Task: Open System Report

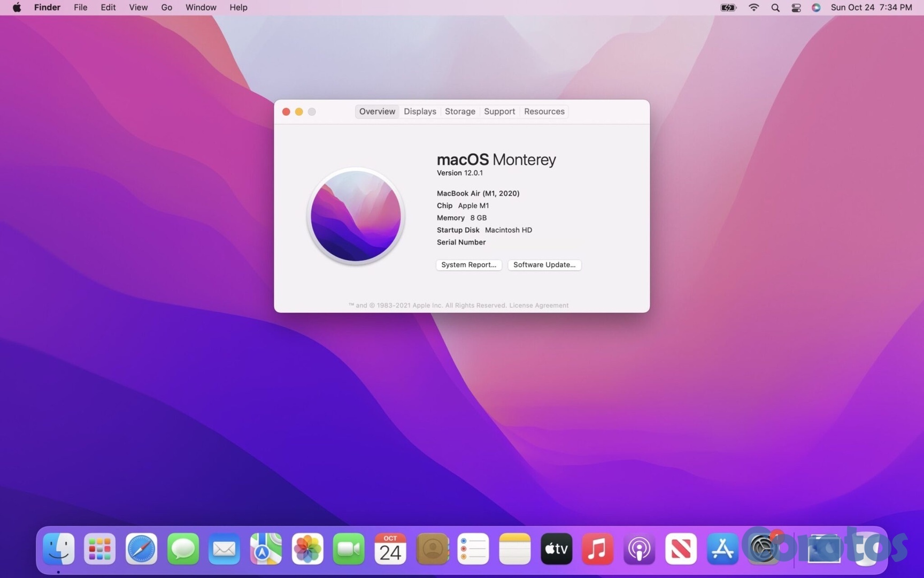Action: pyautogui.click(x=468, y=264)
